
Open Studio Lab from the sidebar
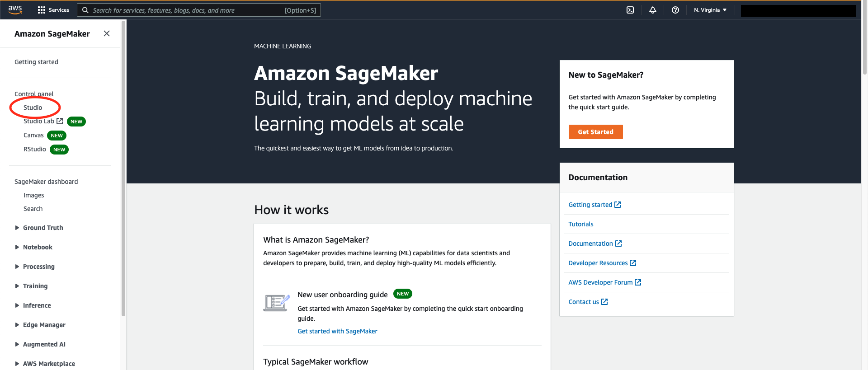(x=39, y=121)
